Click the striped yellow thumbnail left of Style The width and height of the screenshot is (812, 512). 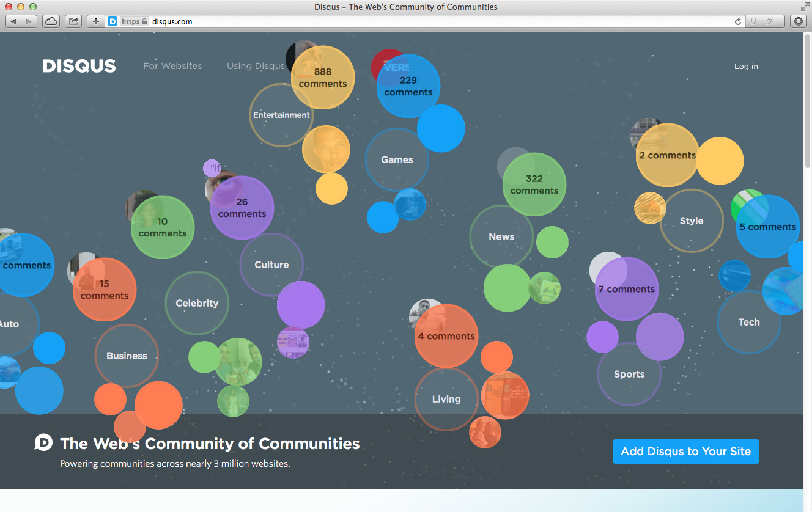point(650,208)
